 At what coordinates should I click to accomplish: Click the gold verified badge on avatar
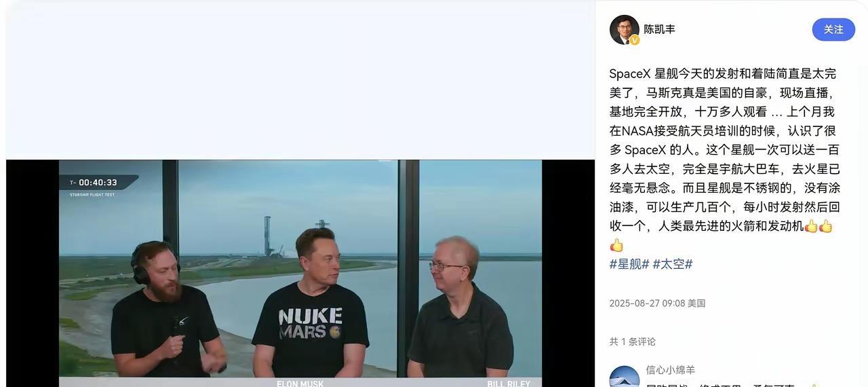[x=635, y=40]
